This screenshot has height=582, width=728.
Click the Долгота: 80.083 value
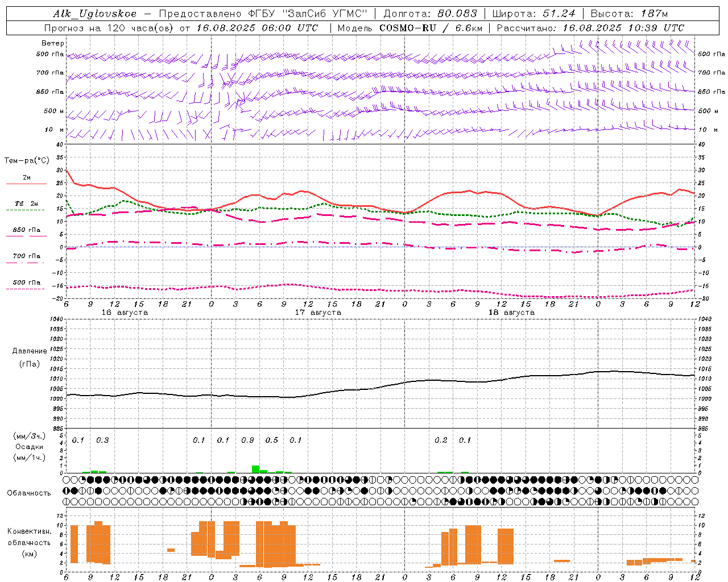431,14
